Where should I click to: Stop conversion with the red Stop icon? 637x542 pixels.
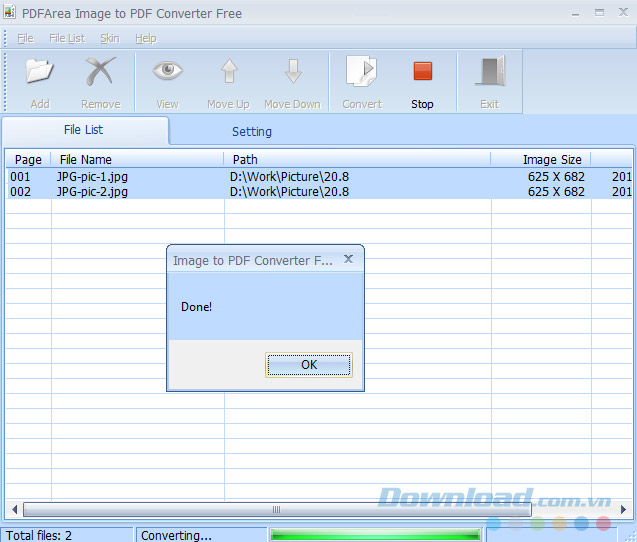[422, 71]
